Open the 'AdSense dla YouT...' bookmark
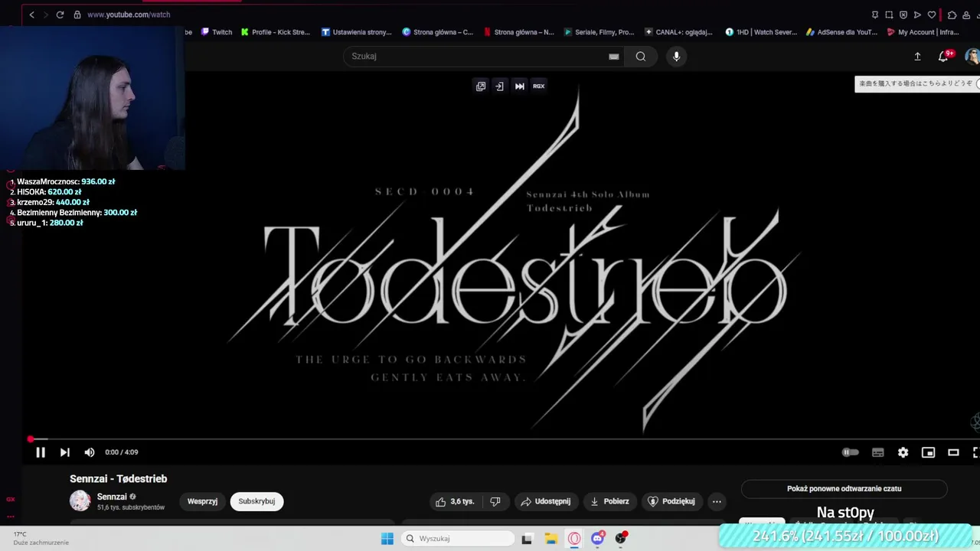Viewport: 980px width, 551px height. (x=842, y=32)
